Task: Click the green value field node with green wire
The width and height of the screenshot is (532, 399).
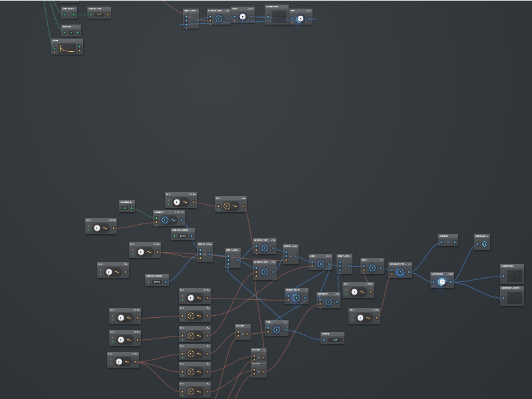Action: tap(126, 207)
